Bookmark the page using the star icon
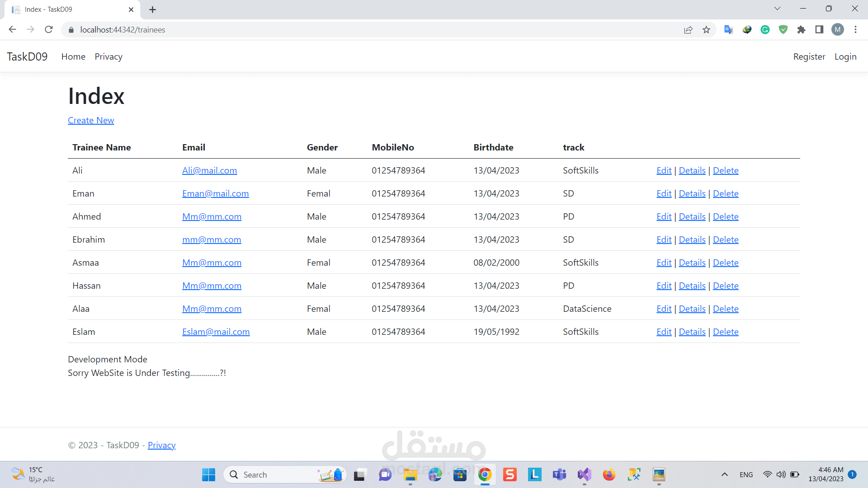 [706, 29]
